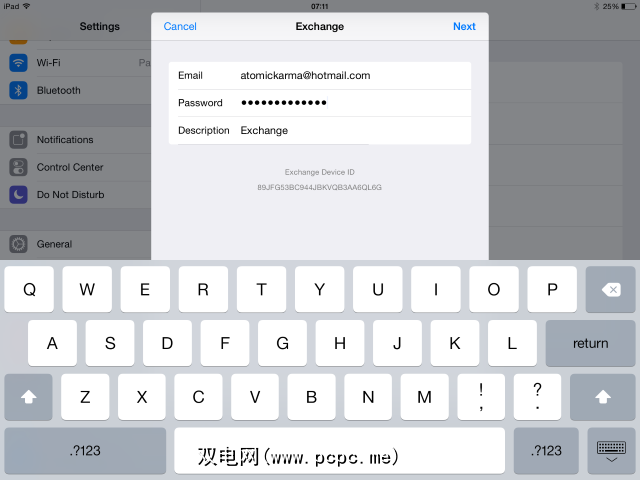The width and height of the screenshot is (640, 480).
Task: Tap the Q key
Action: (x=29, y=289)
